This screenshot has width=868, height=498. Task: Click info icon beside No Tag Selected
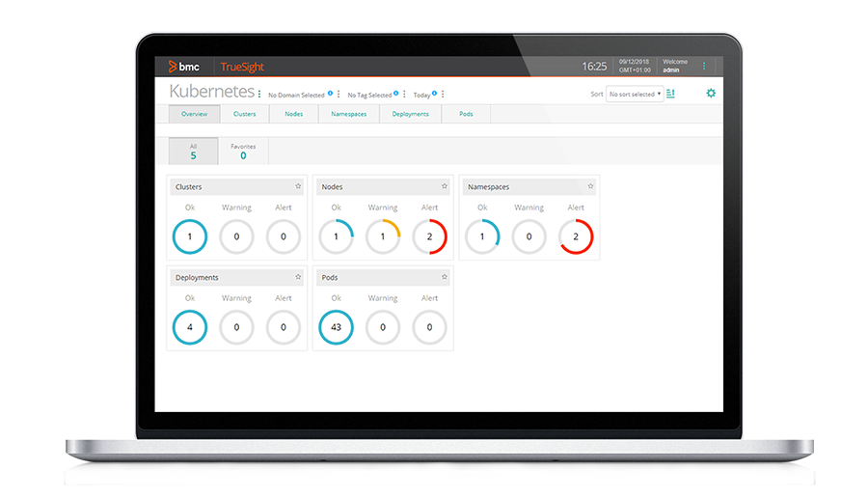(x=396, y=94)
